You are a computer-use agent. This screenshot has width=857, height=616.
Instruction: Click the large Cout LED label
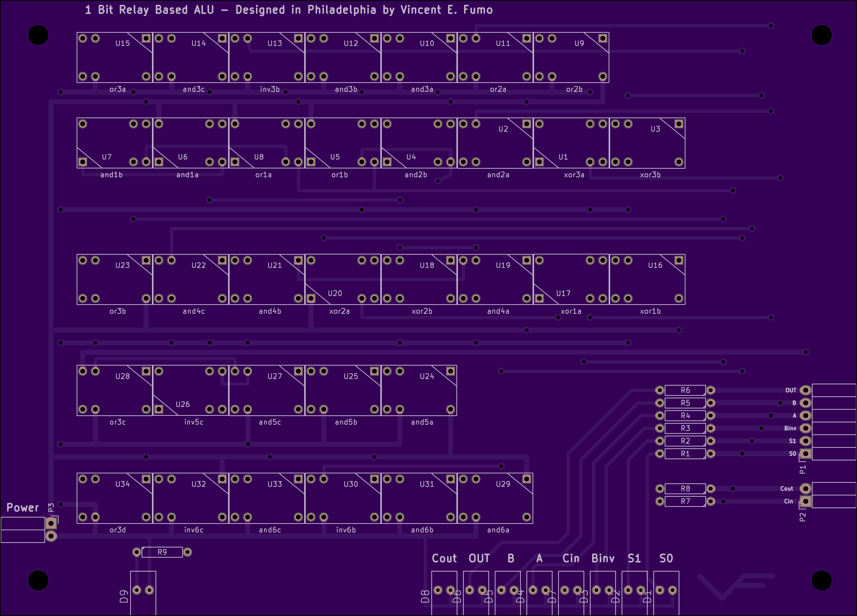[x=444, y=559]
